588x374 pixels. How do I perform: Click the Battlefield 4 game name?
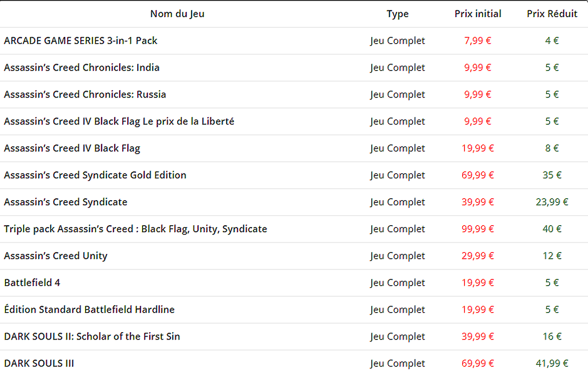tap(32, 283)
